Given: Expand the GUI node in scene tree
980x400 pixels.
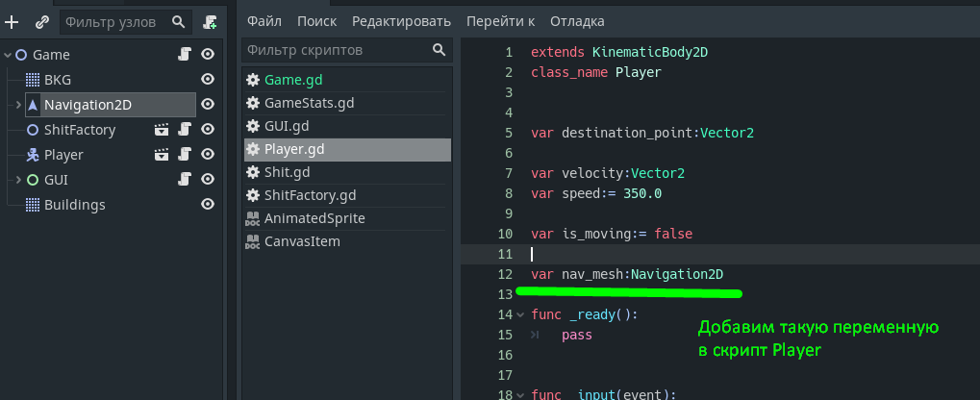Looking at the screenshot, I should point(17,180).
